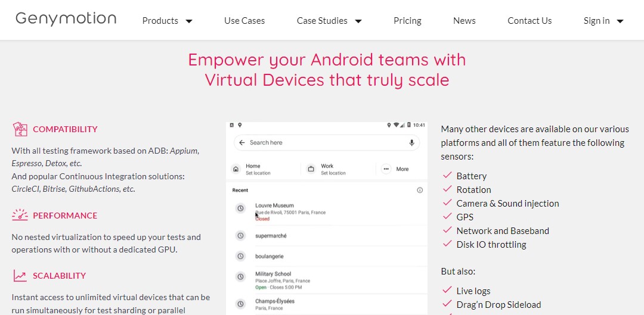The height and width of the screenshot is (315, 644).
Task: Click the Network and Baseband text
Action: pyautogui.click(x=503, y=231)
